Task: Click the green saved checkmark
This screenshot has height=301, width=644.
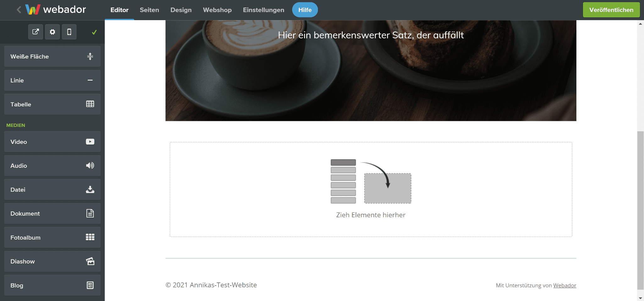Action: click(x=94, y=32)
